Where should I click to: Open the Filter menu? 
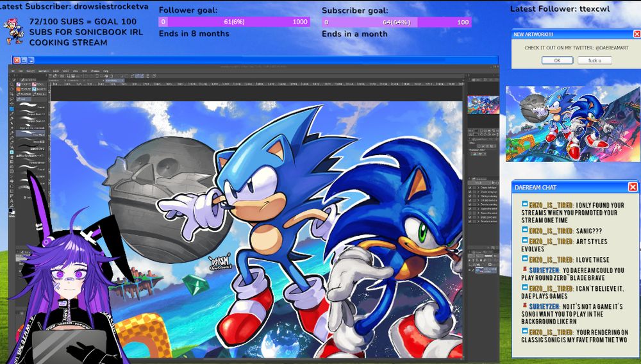[x=85, y=70]
